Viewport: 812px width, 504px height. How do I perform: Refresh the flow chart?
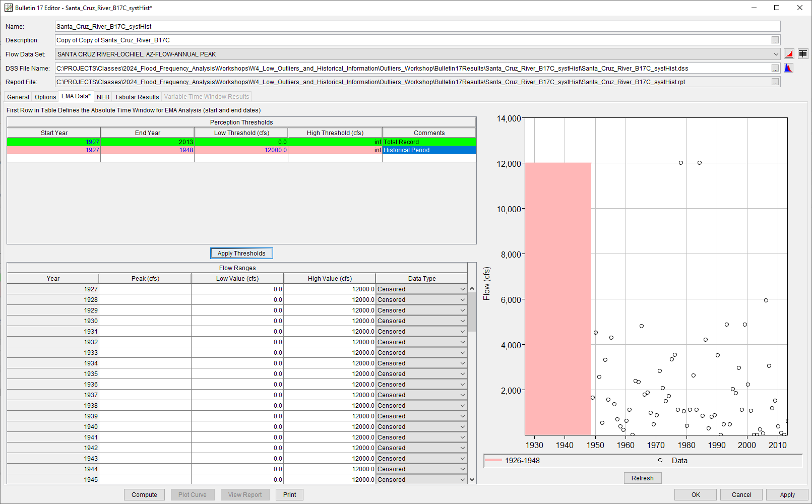643,478
